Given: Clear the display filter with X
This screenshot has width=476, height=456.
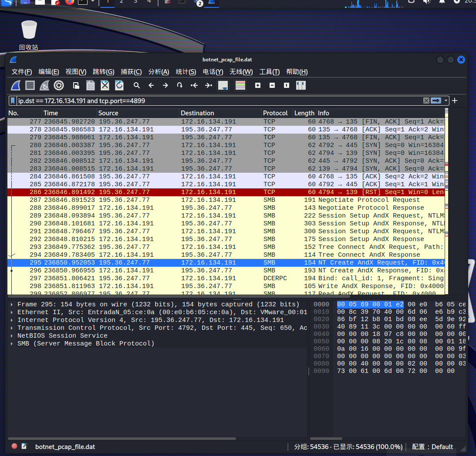Looking at the screenshot, I should coord(426,101).
